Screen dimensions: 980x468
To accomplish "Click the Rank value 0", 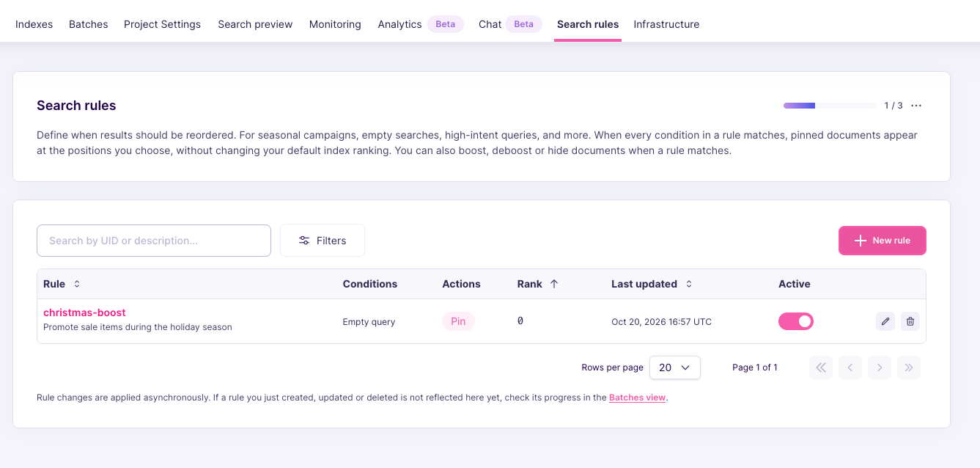I will (520, 321).
